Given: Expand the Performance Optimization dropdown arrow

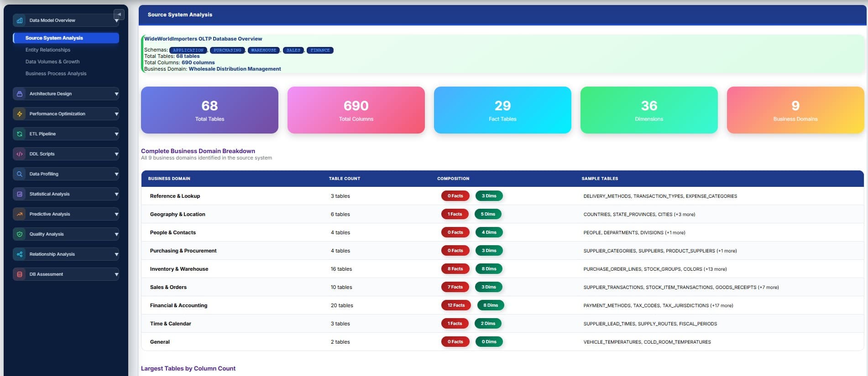Looking at the screenshot, I should click(116, 114).
